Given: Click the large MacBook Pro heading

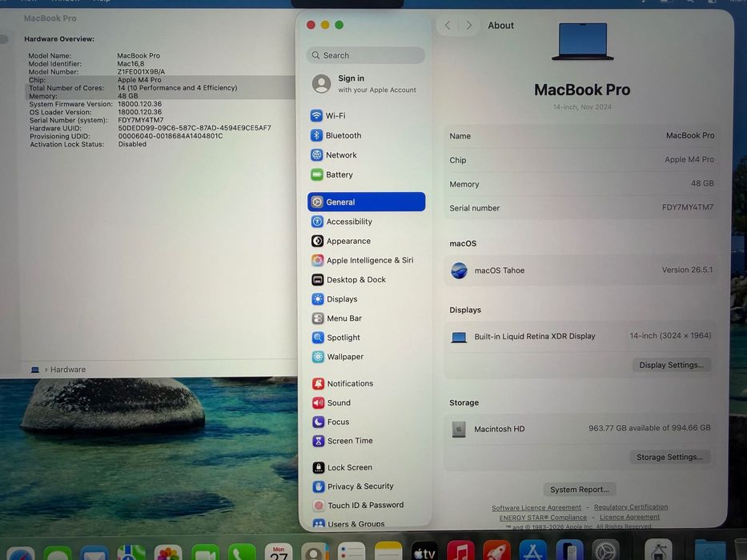Looking at the screenshot, I should (x=582, y=90).
